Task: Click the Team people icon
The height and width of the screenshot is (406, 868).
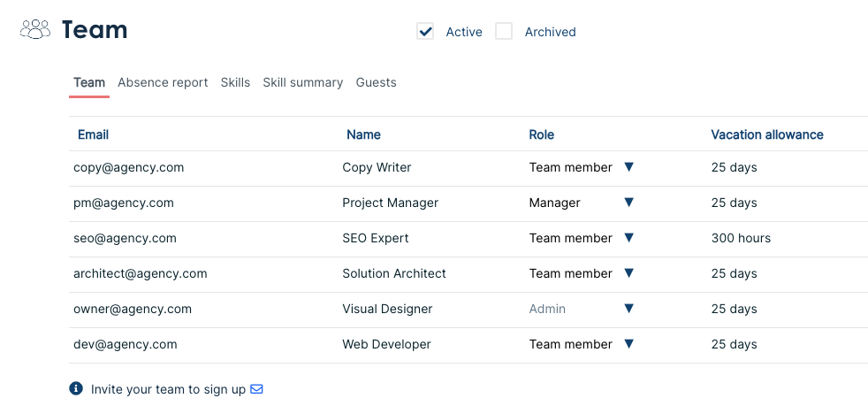Action: click(x=35, y=30)
